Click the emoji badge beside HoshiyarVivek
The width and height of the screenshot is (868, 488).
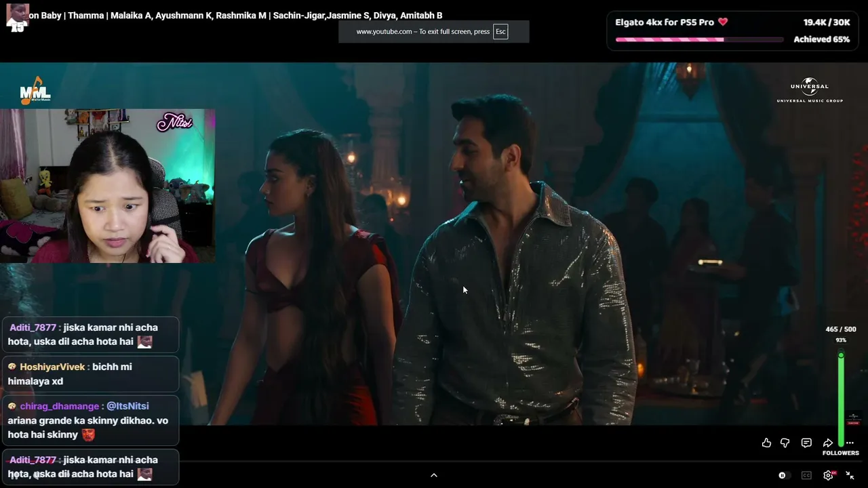tap(12, 367)
